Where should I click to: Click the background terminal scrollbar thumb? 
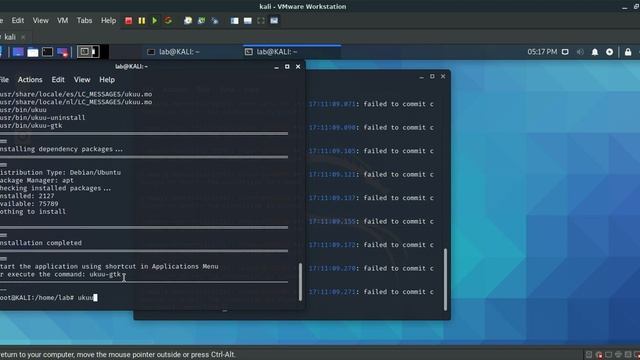coord(445,280)
